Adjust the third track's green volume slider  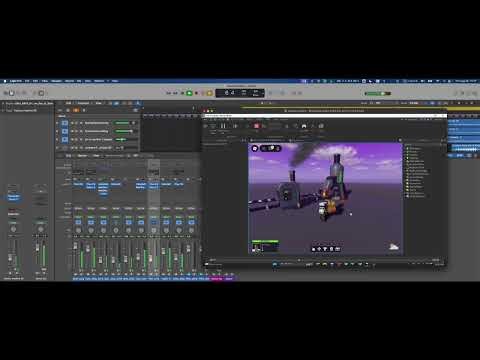tap(121, 140)
